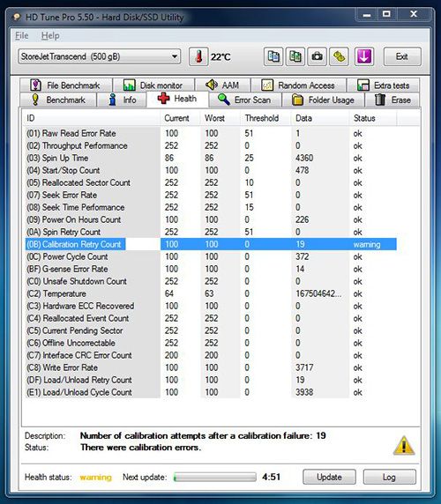Open the options gear icon
Screen dimensions: 441x504
339,57
